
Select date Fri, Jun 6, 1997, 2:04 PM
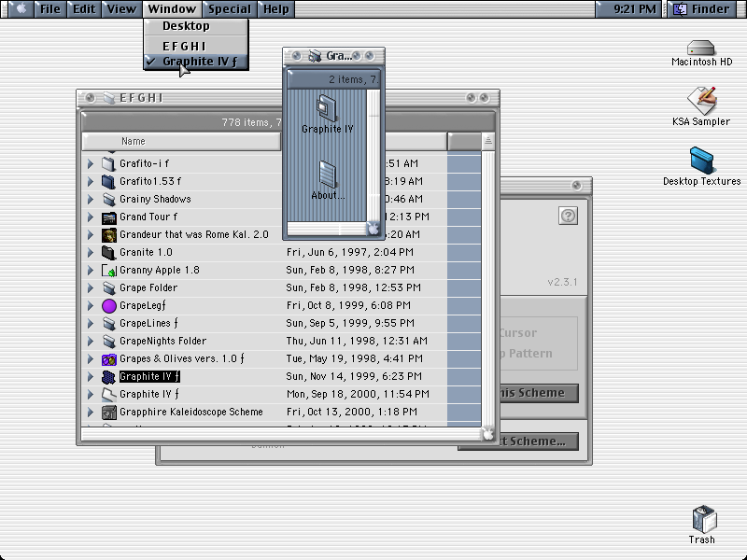point(349,252)
